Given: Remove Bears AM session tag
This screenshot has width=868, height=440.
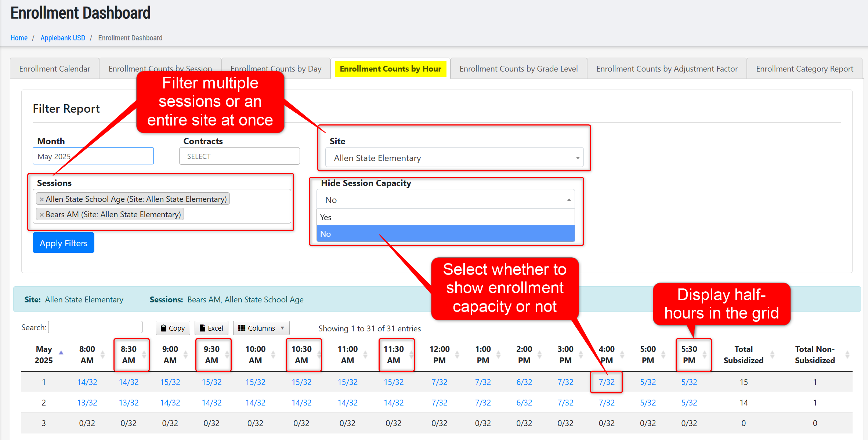Looking at the screenshot, I should [x=42, y=215].
